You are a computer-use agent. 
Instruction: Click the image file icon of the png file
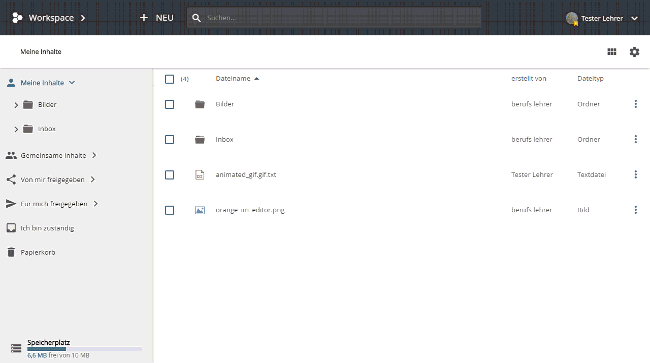click(200, 210)
